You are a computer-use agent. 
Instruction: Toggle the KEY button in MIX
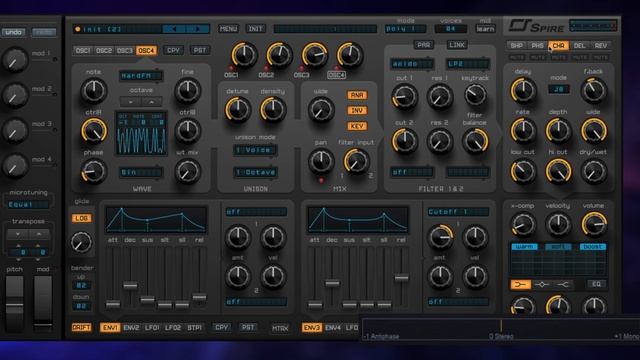click(x=357, y=126)
